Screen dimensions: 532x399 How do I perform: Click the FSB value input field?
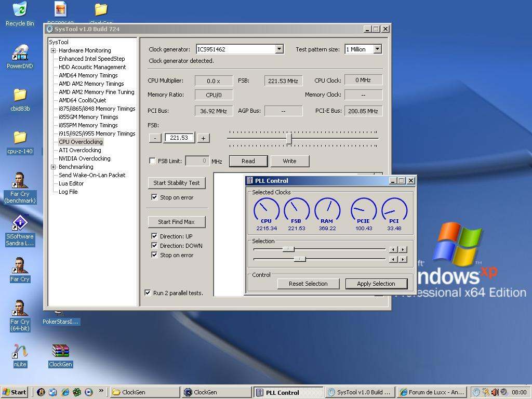pos(179,138)
